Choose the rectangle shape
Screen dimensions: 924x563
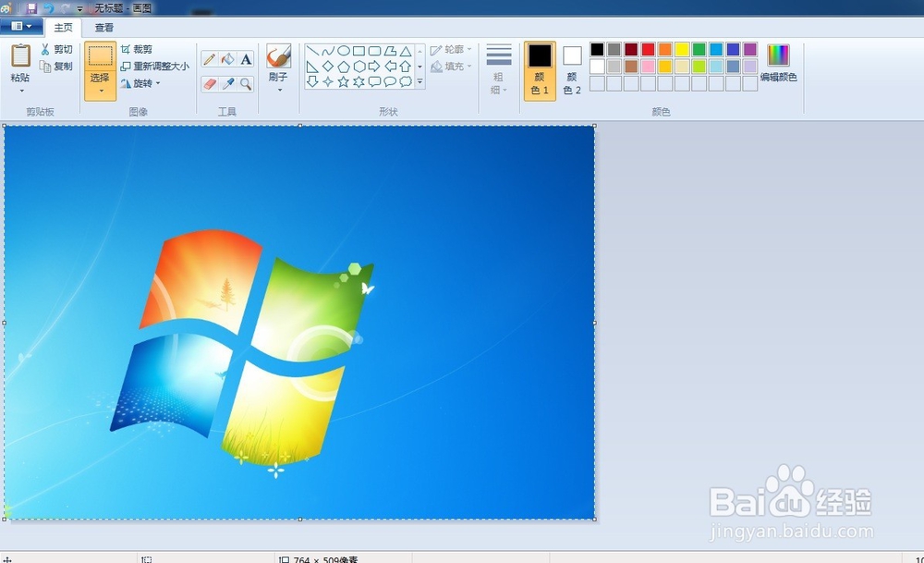pos(359,51)
